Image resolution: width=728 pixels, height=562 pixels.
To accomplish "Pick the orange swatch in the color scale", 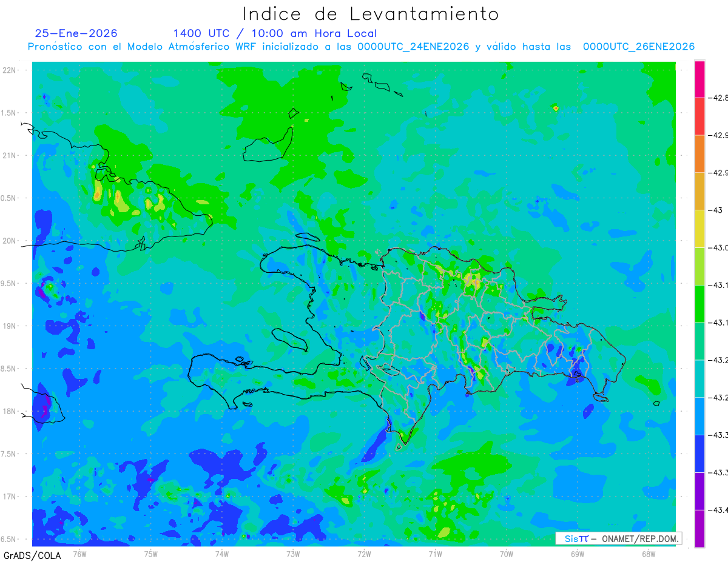I will pos(699,153).
